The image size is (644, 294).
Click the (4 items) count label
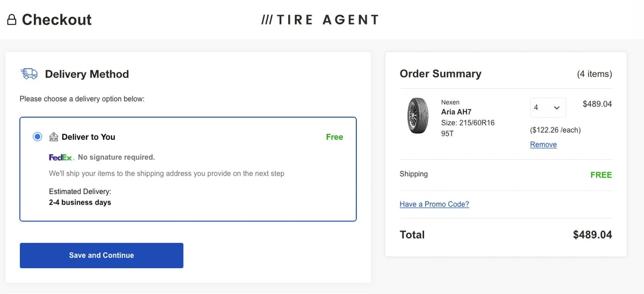coord(594,74)
